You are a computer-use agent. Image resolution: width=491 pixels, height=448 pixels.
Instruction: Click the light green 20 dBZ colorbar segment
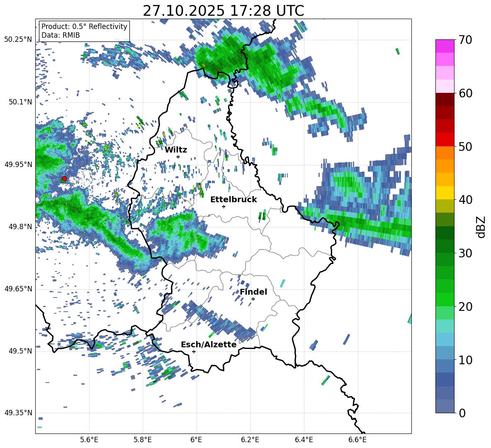point(445,312)
